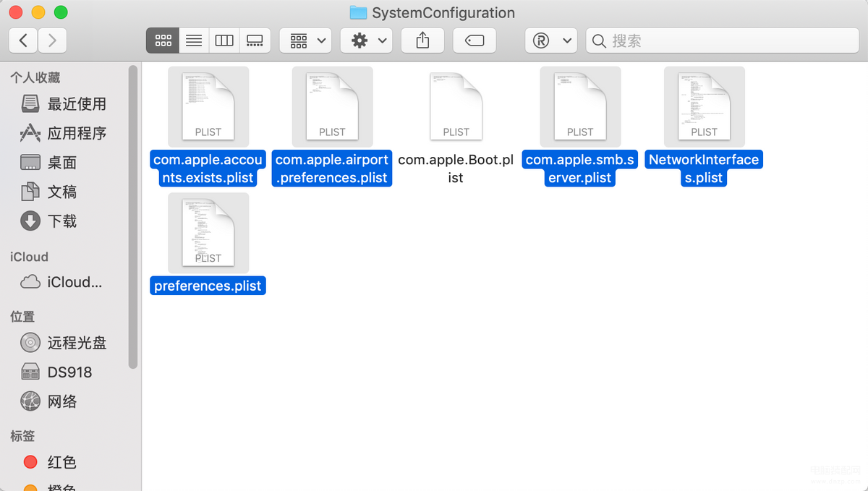Click the sidebar scrollbar
868x491 pixels.
133,217
